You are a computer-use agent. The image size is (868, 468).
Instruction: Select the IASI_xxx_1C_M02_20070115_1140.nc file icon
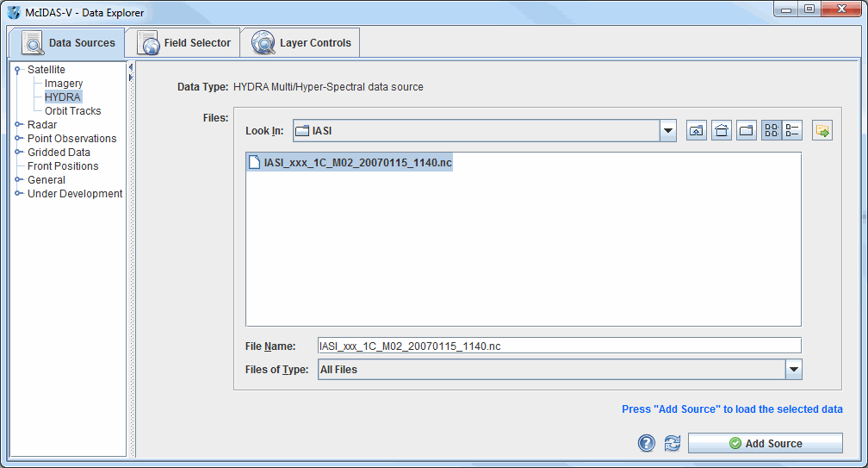pyautogui.click(x=254, y=162)
